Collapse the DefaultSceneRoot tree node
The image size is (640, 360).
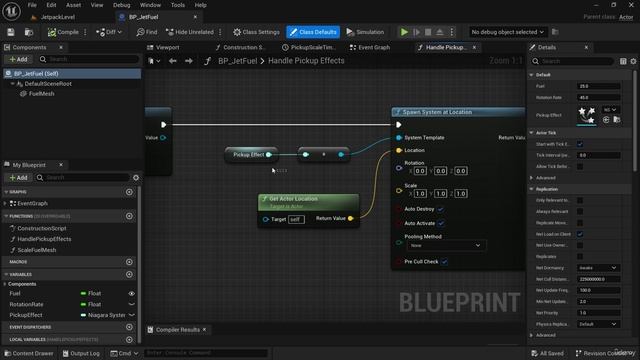pyautogui.click(x=12, y=84)
